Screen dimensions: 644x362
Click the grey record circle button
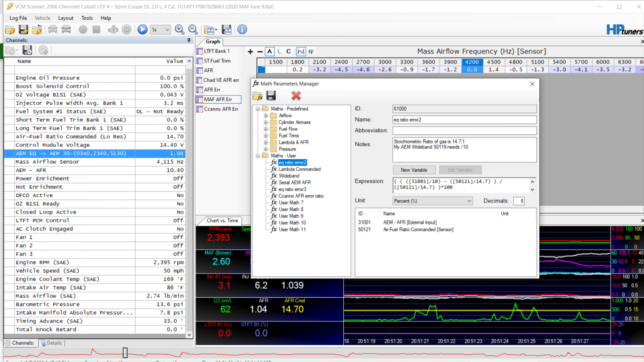click(x=83, y=29)
